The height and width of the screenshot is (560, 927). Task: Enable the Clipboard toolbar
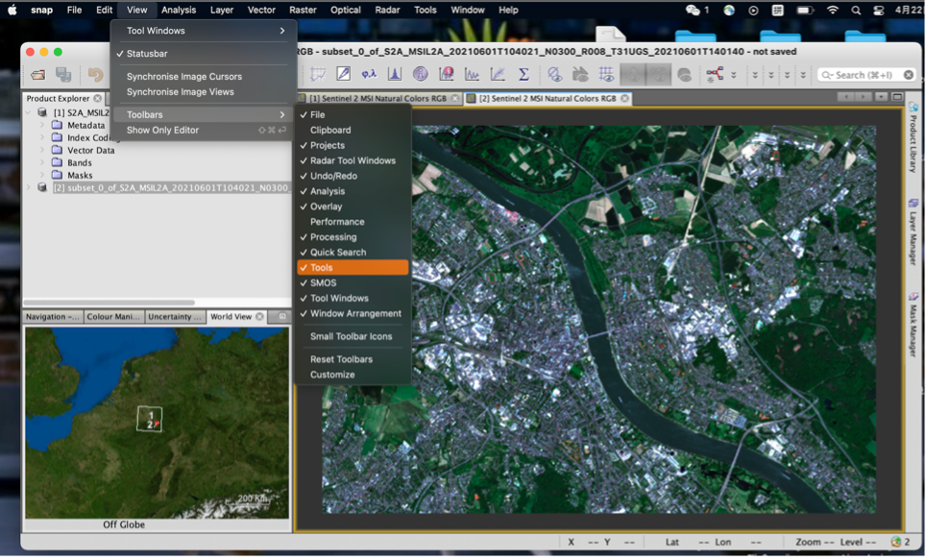tap(329, 130)
